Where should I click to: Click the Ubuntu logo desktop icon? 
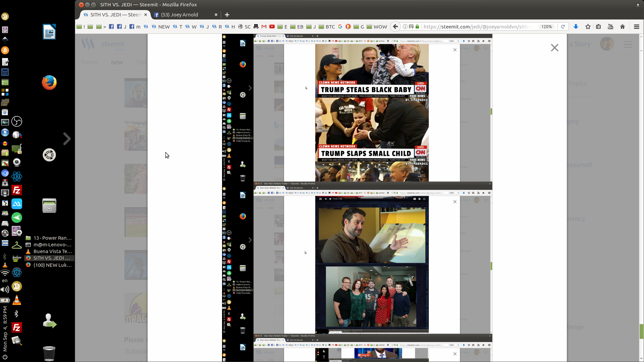pyautogui.click(x=49, y=155)
